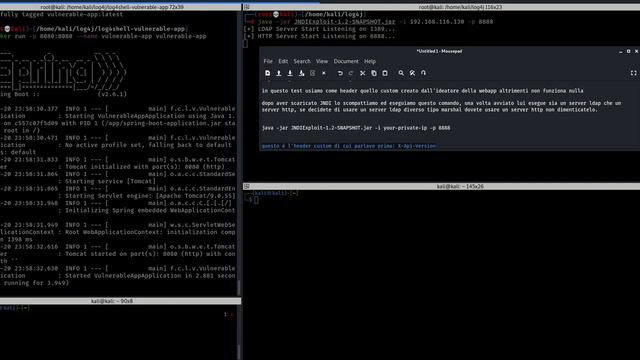Click 'HTTP Server Start Listening on 8888' line
This screenshot has height=360, width=640.
click(x=320, y=36)
